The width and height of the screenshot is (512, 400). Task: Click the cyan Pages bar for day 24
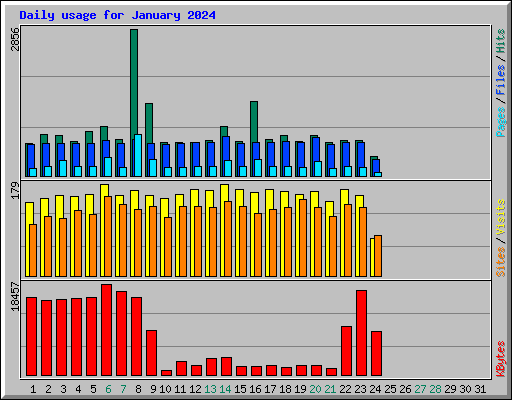click(x=378, y=174)
